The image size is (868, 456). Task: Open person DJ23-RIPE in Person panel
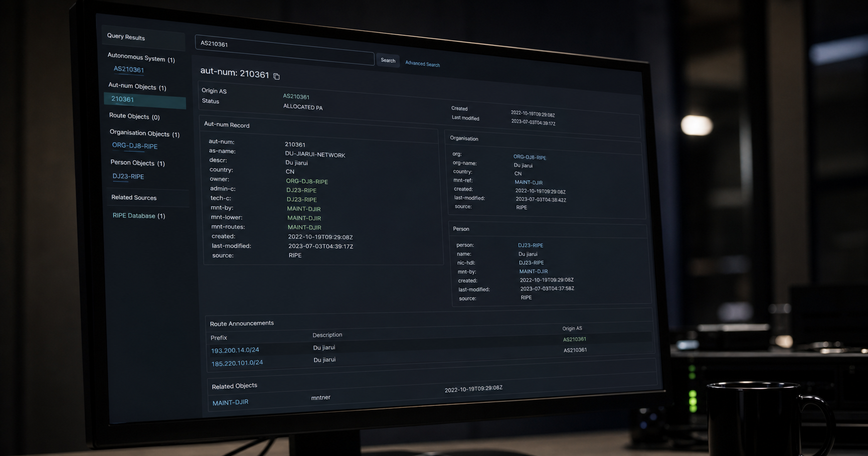point(531,245)
